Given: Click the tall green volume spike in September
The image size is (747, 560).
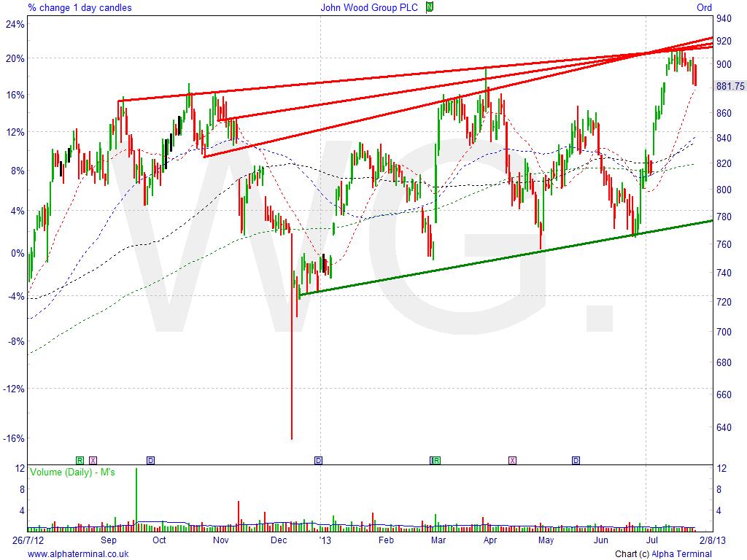Looking at the screenshot, I should click(136, 496).
